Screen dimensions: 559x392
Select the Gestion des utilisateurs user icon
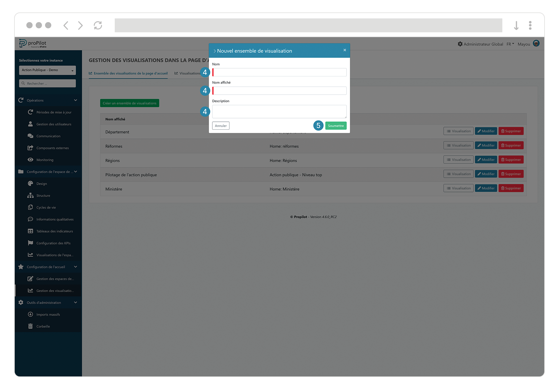(x=31, y=124)
